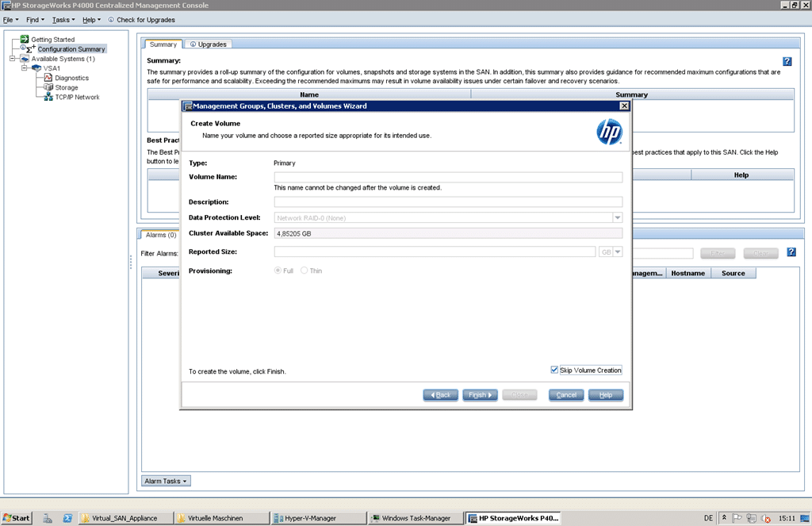Click the Clear button in alarms
This screenshot has width=812, height=526.
760,253
